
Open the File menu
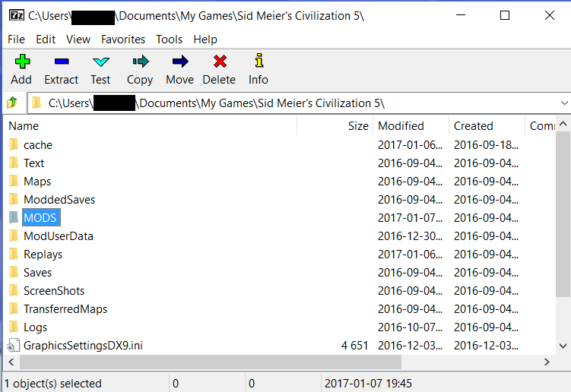[17, 40]
